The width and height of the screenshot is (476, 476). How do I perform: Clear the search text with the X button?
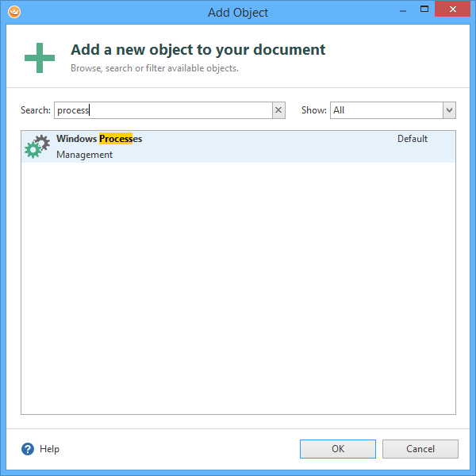coord(278,110)
